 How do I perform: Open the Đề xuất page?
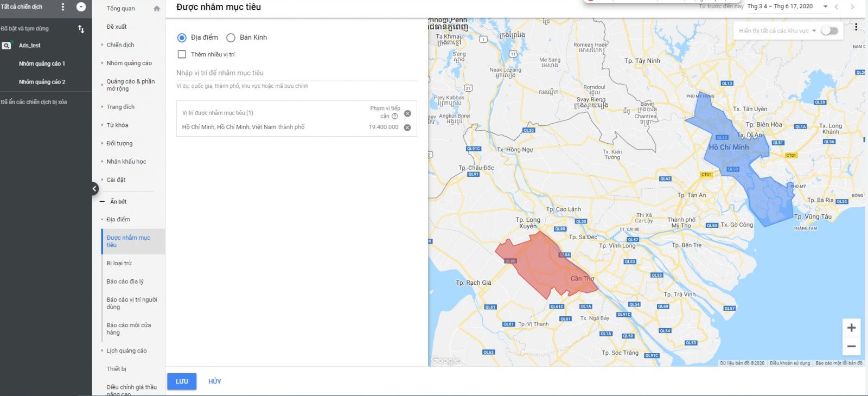coord(117,27)
